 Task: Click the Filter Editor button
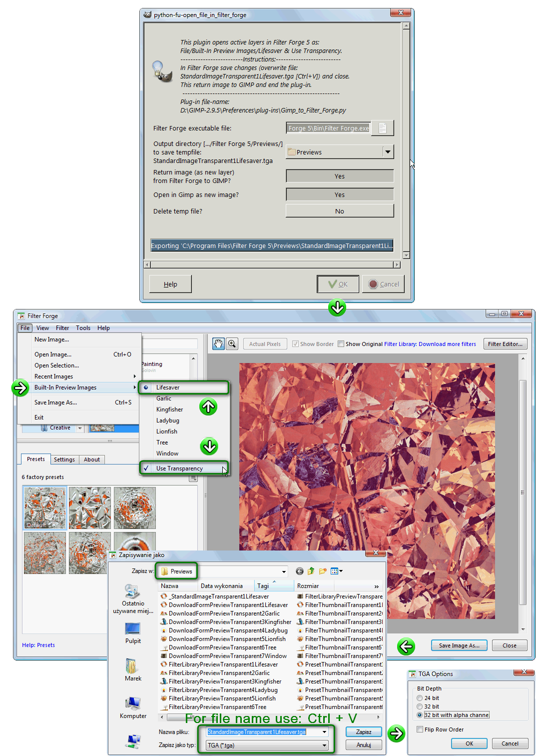coord(505,344)
